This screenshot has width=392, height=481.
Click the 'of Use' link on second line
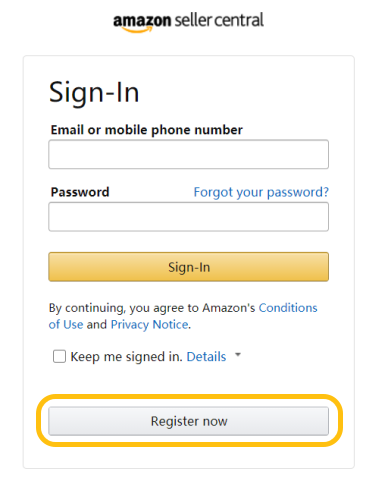click(66, 325)
